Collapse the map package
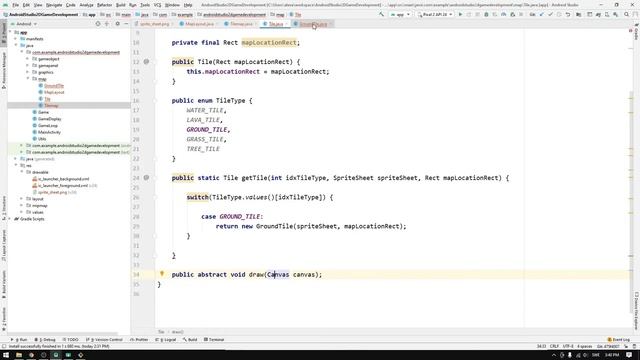 tap(27, 79)
